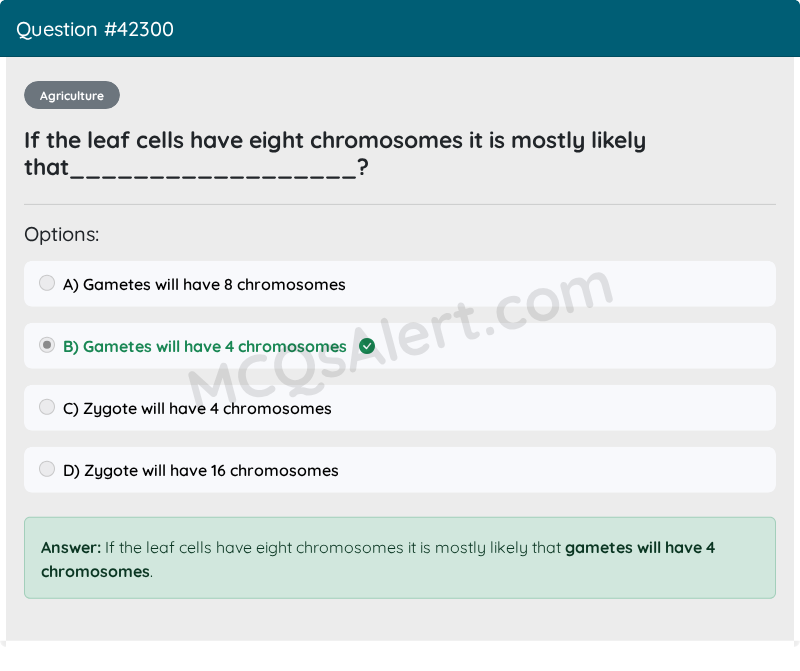The height and width of the screenshot is (671, 800).
Task: Click the 'Question #42300' header title
Action: click(x=95, y=30)
